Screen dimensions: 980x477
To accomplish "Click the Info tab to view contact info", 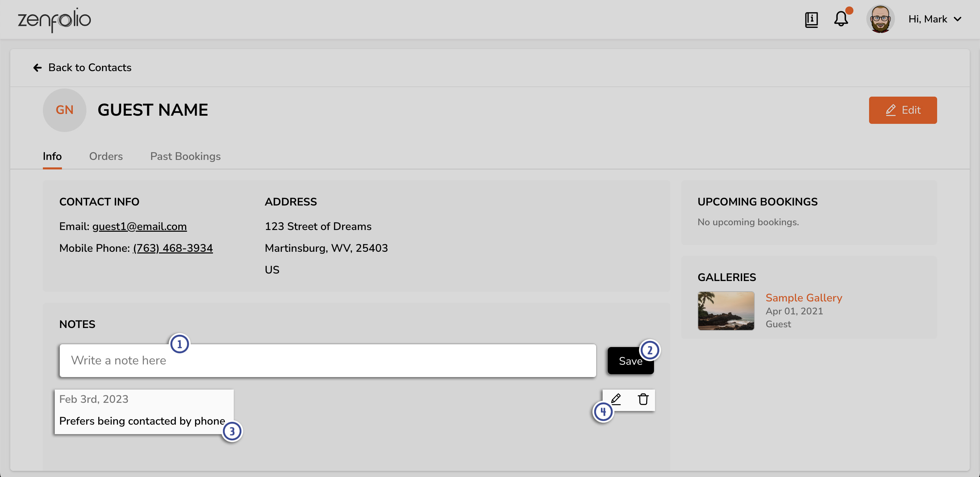I will coord(52,156).
